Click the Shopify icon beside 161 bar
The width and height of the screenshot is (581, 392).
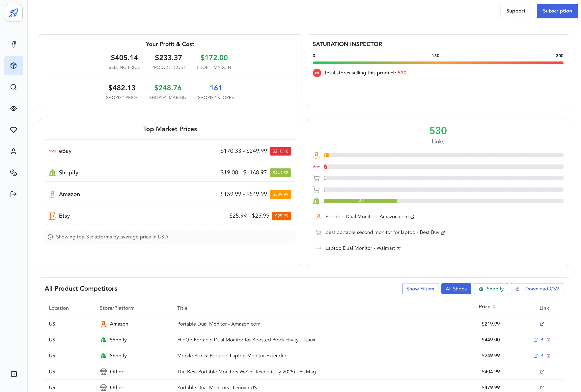pyautogui.click(x=316, y=201)
